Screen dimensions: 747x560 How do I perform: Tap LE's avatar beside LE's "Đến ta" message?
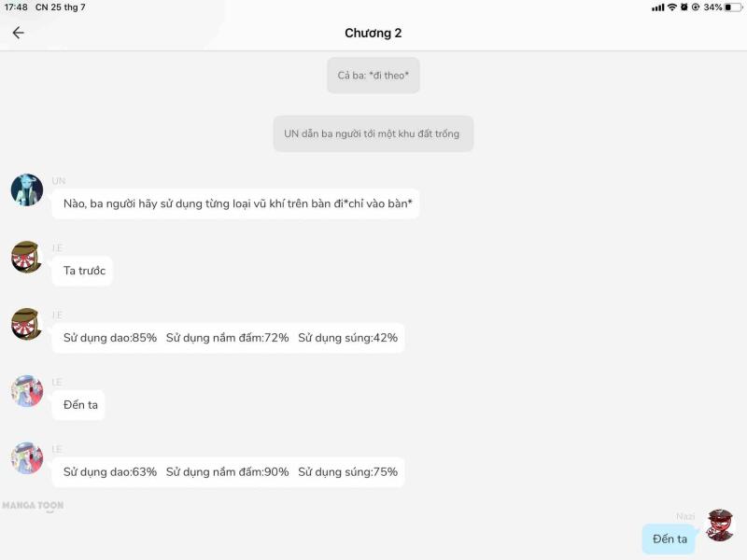(x=27, y=392)
